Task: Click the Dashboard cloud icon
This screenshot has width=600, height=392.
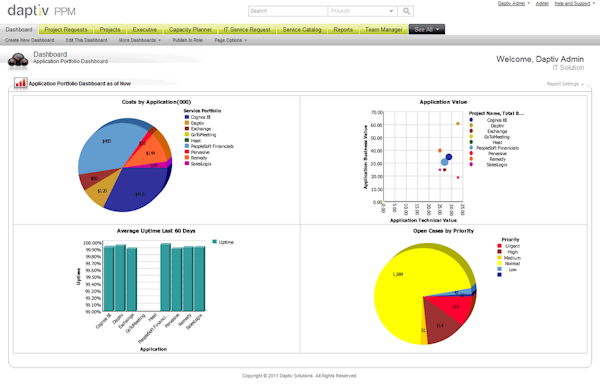Action: tap(18, 60)
